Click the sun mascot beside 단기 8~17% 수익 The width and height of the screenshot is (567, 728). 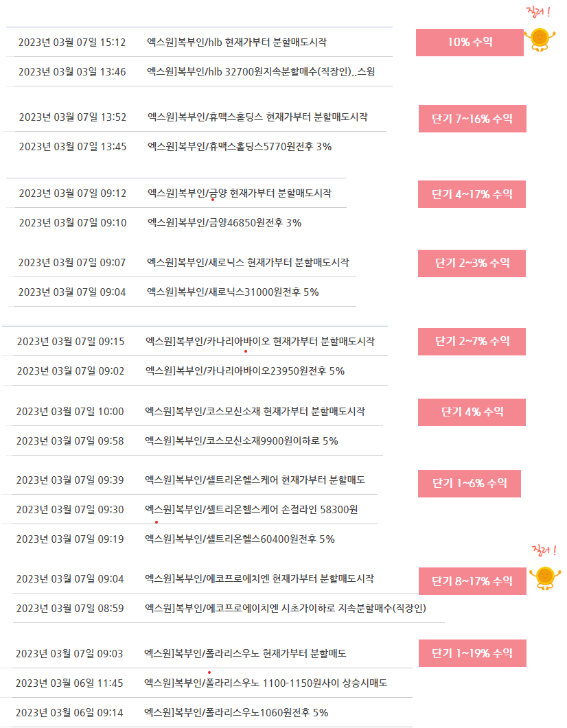pyautogui.click(x=545, y=578)
